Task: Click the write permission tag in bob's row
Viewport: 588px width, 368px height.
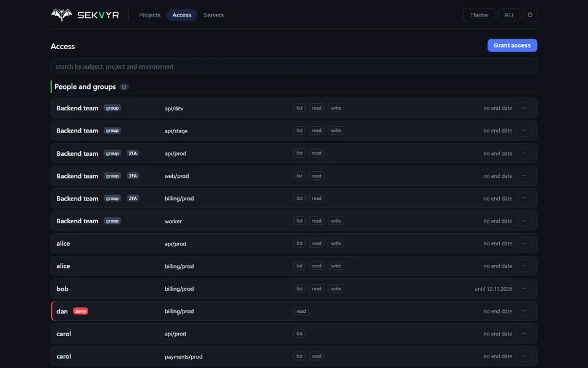Action: 336,289
